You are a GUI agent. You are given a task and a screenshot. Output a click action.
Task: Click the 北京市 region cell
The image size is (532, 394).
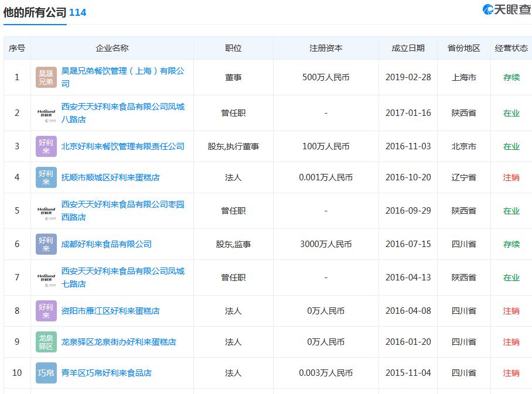(464, 146)
